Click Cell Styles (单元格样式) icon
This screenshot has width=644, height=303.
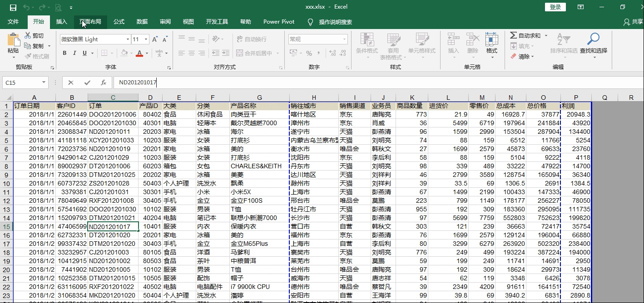coord(422,39)
